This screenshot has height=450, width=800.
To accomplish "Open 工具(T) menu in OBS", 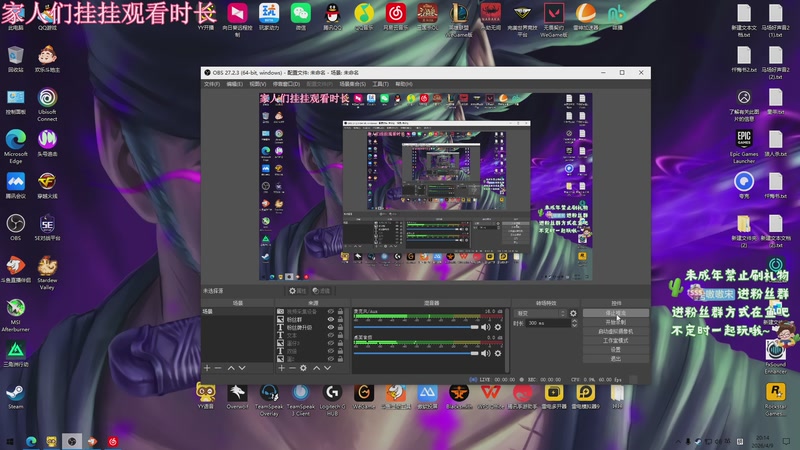I will click(x=380, y=84).
